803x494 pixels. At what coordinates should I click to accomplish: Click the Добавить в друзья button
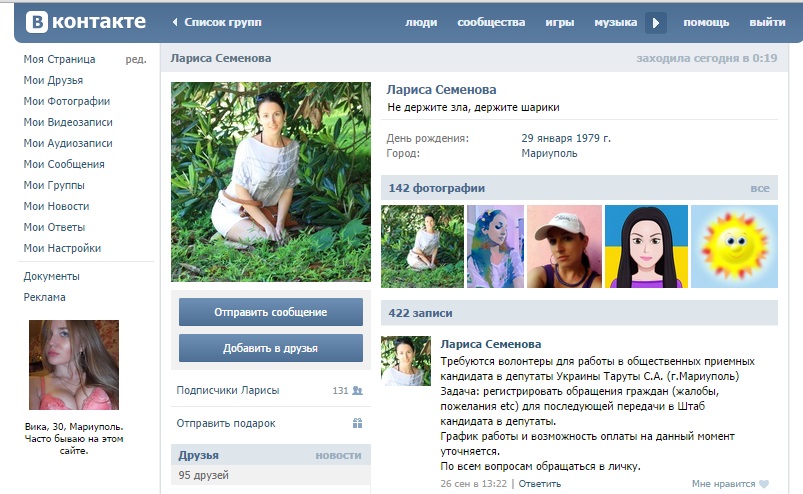point(271,348)
